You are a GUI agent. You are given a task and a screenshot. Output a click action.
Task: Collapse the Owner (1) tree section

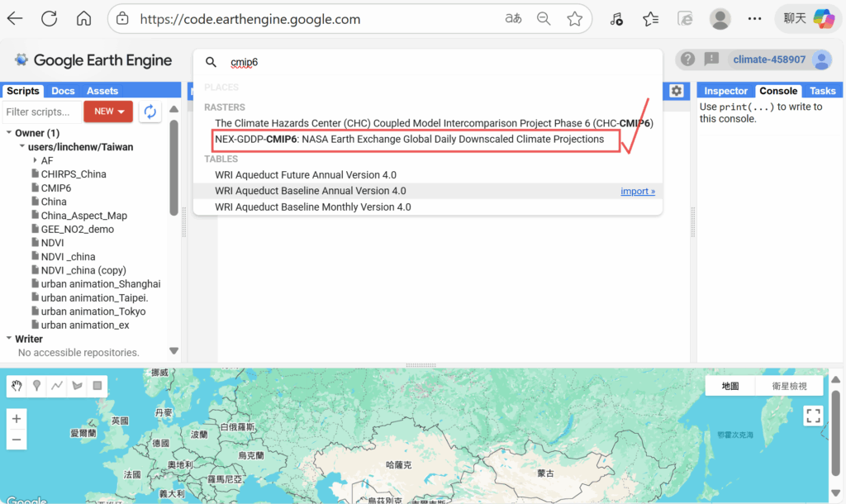coord(8,133)
